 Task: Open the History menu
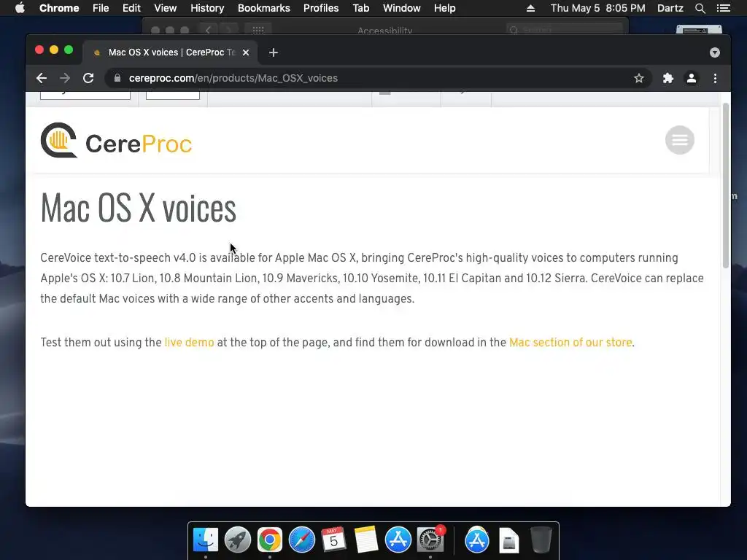click(207, 8)
